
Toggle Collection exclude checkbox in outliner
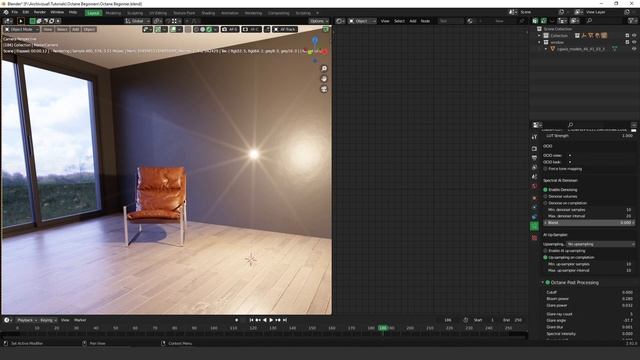627,36
